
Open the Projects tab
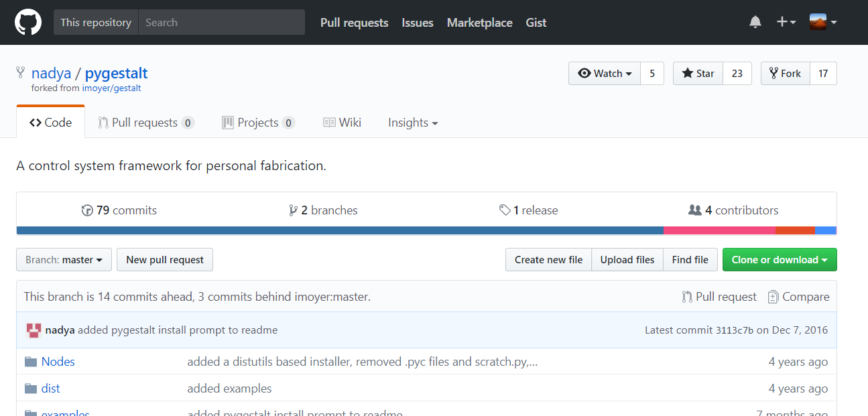258,123
